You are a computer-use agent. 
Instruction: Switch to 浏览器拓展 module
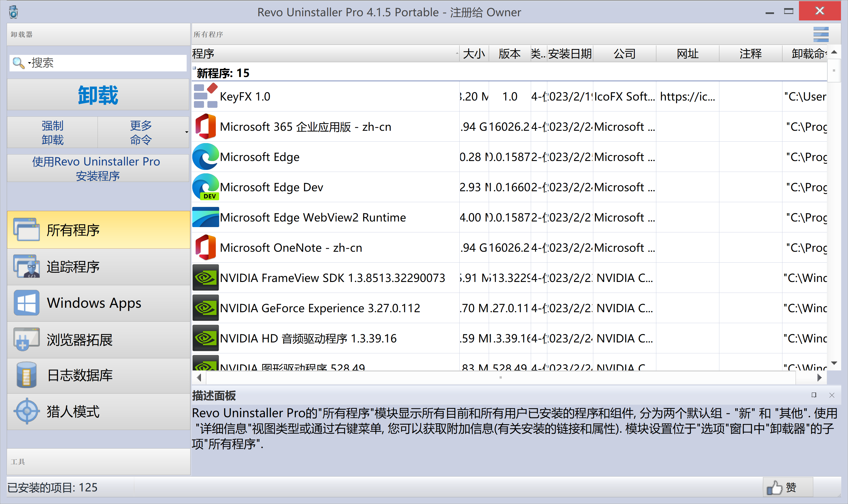pos(99,339)
